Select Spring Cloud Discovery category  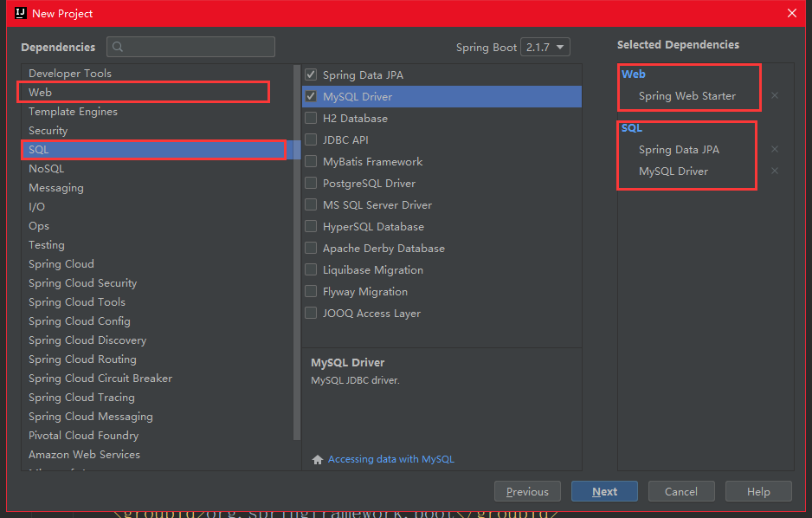157,340
